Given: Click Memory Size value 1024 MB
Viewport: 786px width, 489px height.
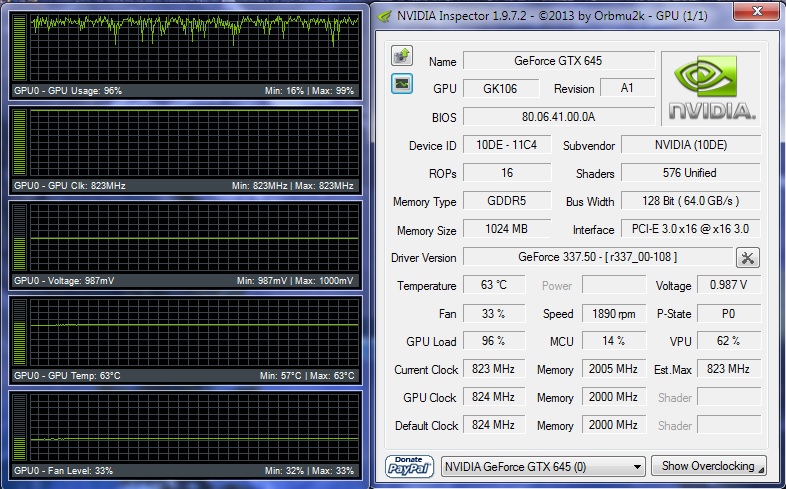Looking at the screenshot, I should (x=507, y=229).
